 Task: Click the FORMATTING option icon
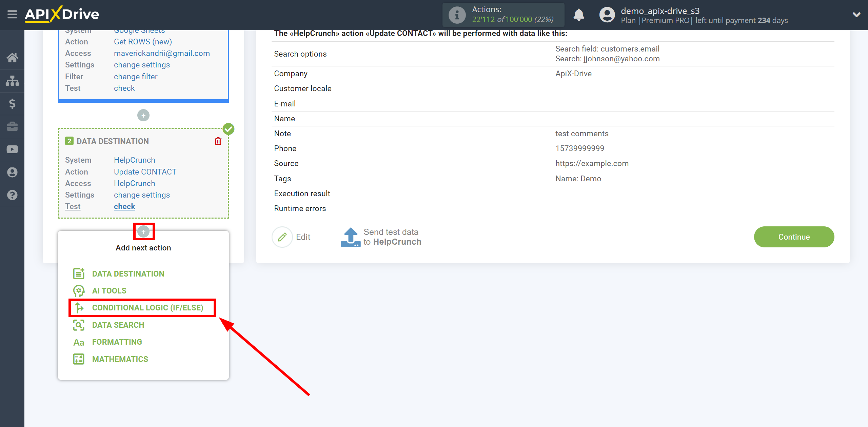pyautogui.click(x=79, y=341)
